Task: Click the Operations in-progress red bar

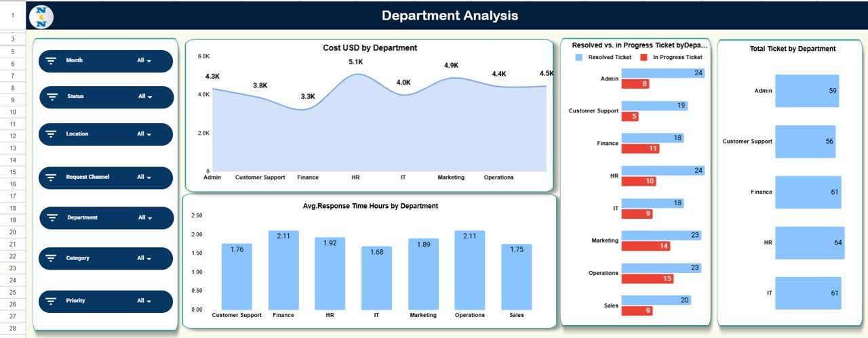Action: pos(648,278)
